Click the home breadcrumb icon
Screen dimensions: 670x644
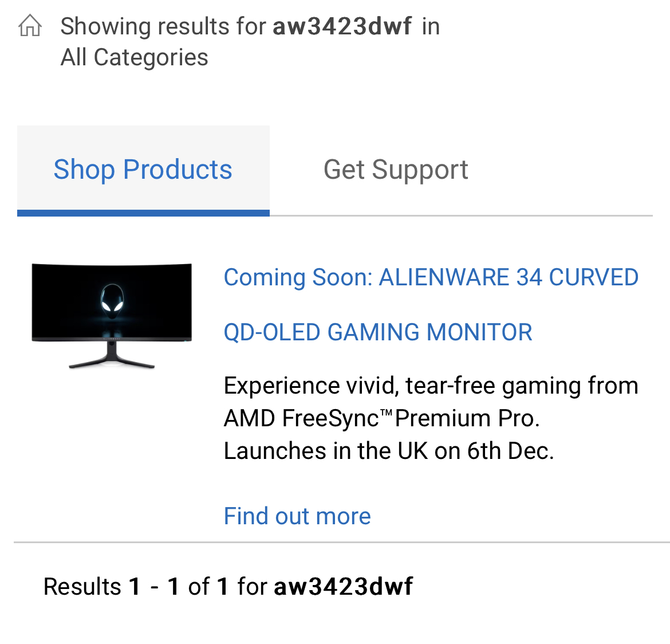(x=30, y=26)
